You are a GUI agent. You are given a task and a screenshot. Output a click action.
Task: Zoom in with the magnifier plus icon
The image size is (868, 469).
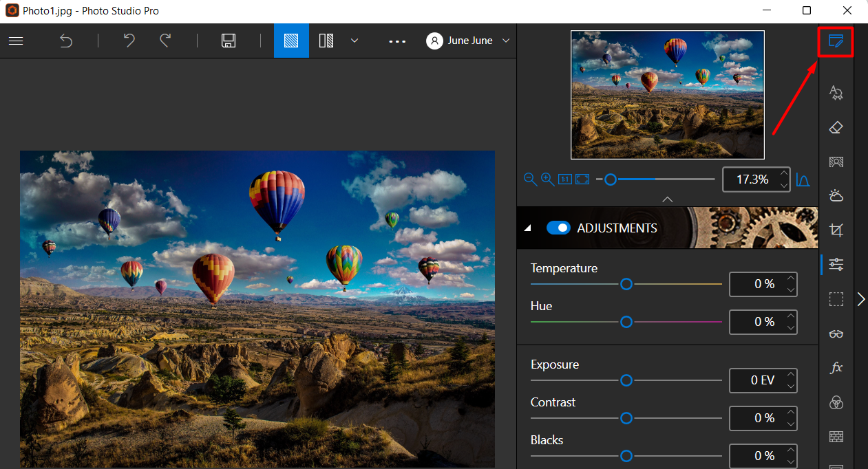tap(548, 179)
